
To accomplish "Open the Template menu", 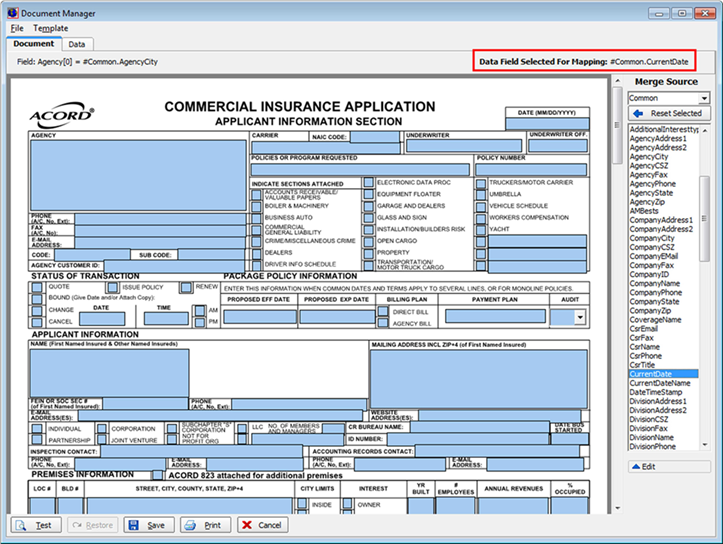I will coord(50,28).
